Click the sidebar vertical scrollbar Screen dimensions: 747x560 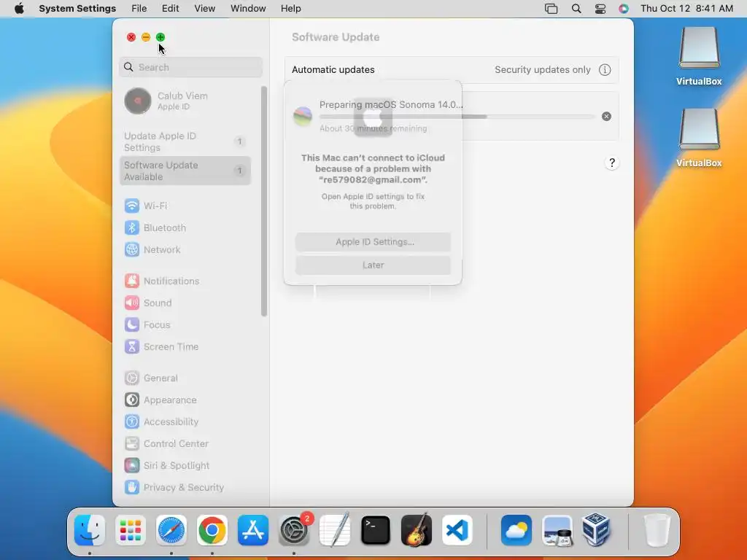(264, 201)
